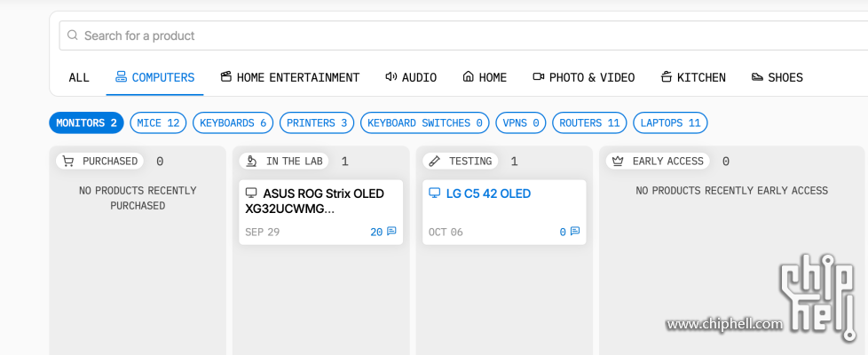The image size is (868, 355).
Task: Click the comments icon on ASUS ROG card
Action: click(x=391, y=232)
